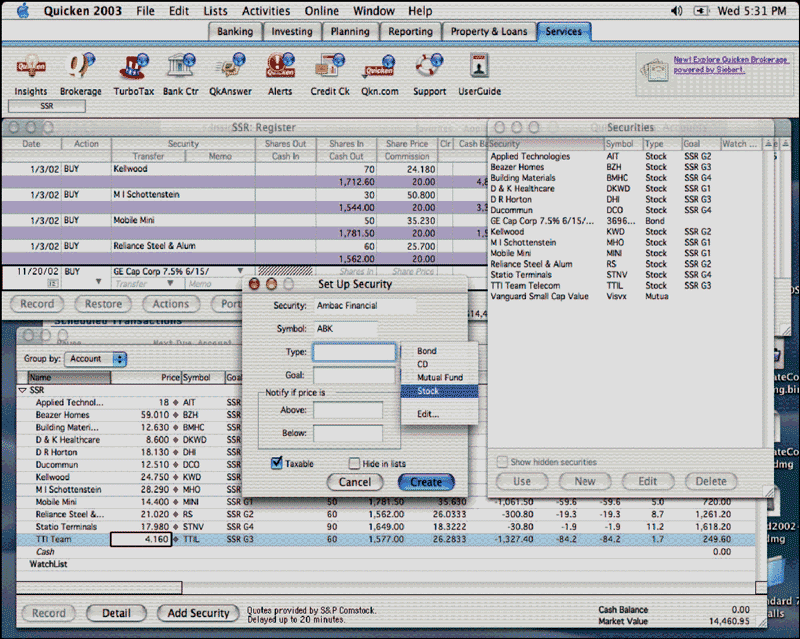Click the Above price input field
Viewport: 800px width, 639px height.
(x=347, y=410)
